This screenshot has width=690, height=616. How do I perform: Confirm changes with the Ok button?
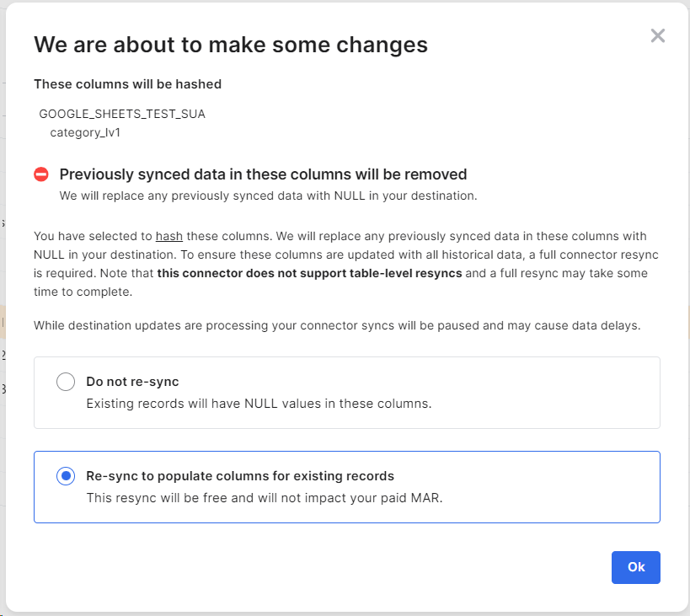tap(636, 567)
